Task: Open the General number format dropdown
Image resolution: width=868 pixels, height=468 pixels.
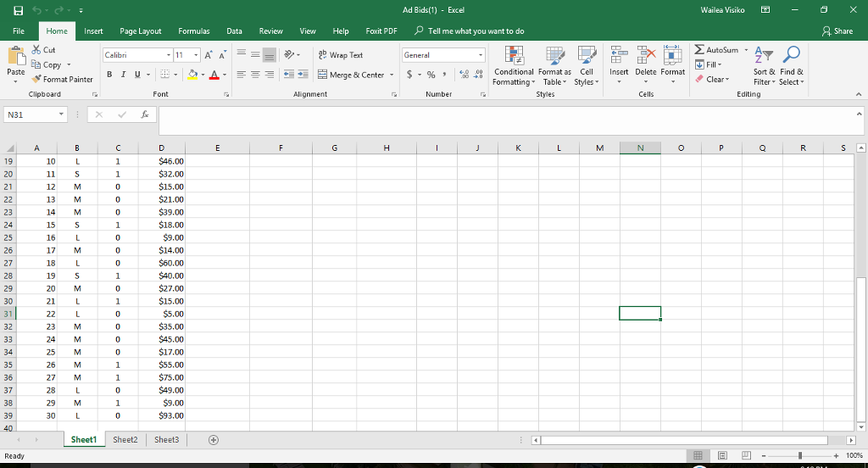Action: coord(481,55)
